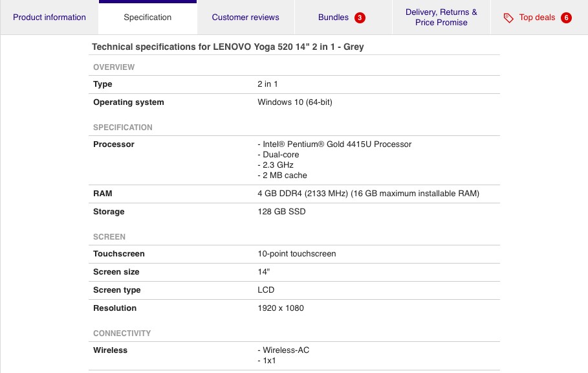Click the '1920 x 1080' resolution value
This screenshot has height=373, width=588.
[281, 308]
